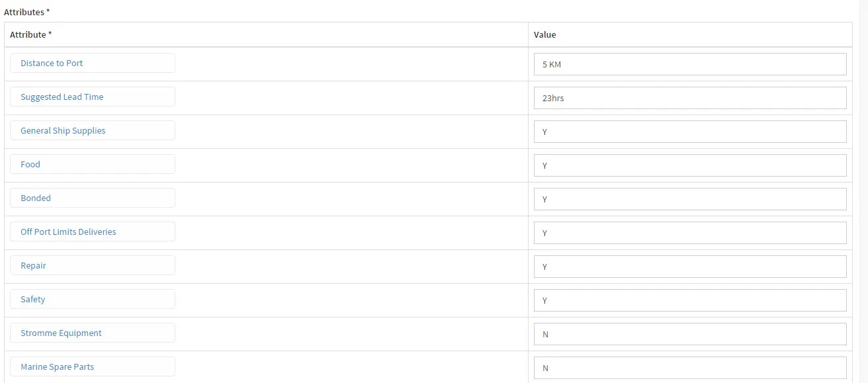Open the Suggested Lead Time attribute selector
Image resolution: width=868 pixels, height=383 pixels.
point(93,97)
